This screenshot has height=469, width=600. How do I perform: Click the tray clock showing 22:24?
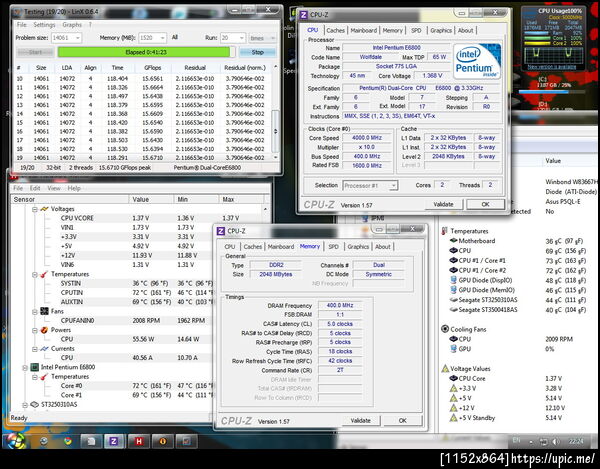(576, 441)
